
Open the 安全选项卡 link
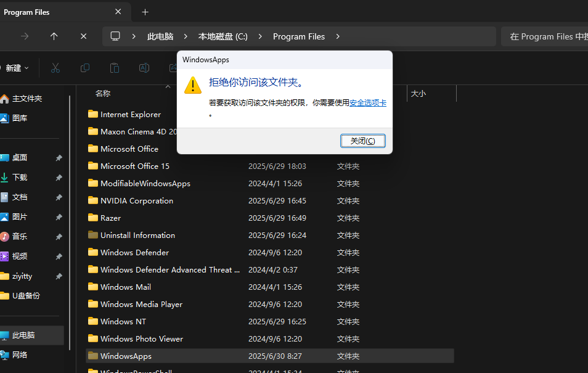[x=368, y=103]
